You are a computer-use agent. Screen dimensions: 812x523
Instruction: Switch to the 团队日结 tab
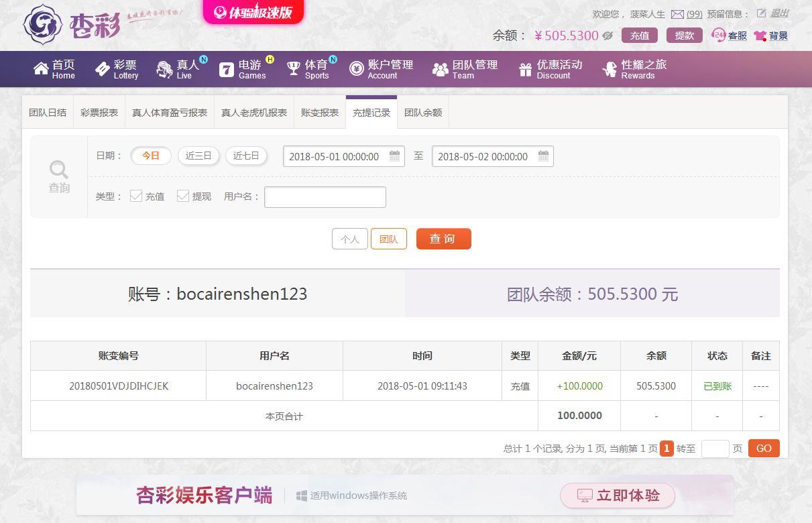(x=48, y=113)
